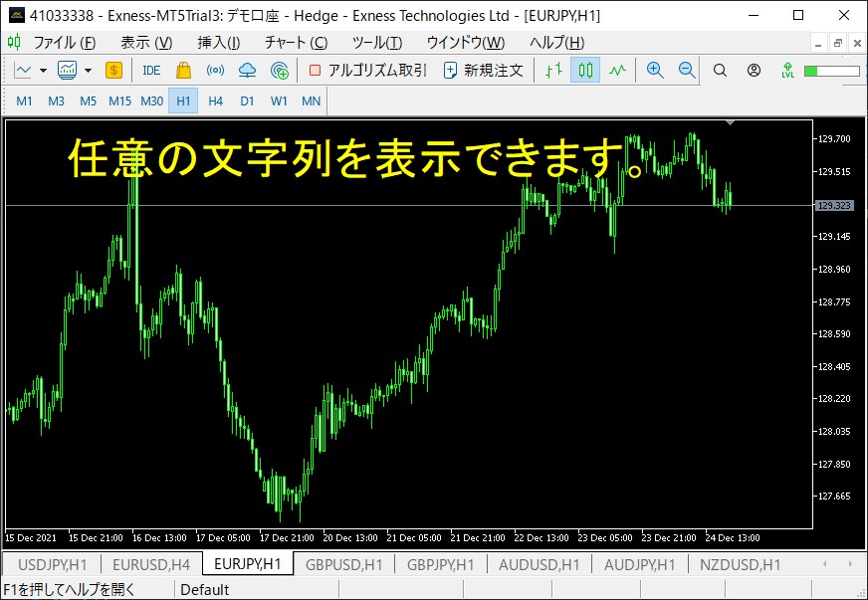Switch to line chart display icon
This screenshot has height=600, width=868.
click(617, 71)
